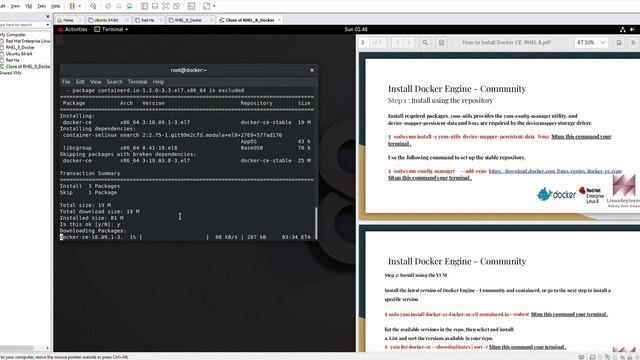
Task: Open terminal Terminal menu
Action: tap(137, 82)
